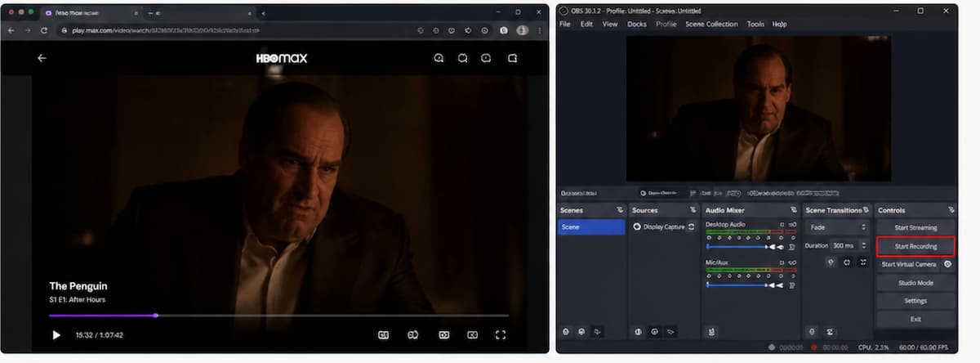This screenshot has height=363, width=980.
Task: Adjust the Desktop Audio volume slider
Action: (x=737, y=246)
